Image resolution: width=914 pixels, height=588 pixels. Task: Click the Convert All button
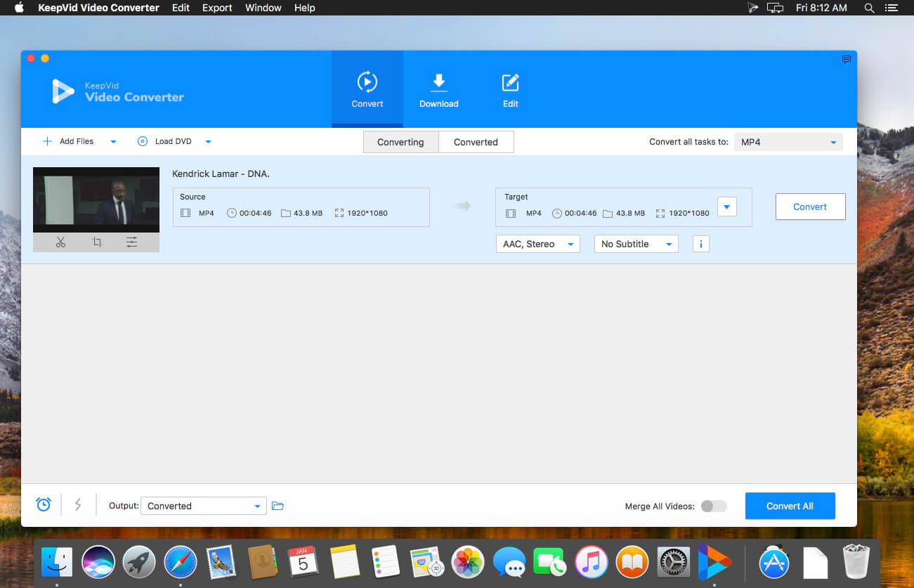point(790,506)
